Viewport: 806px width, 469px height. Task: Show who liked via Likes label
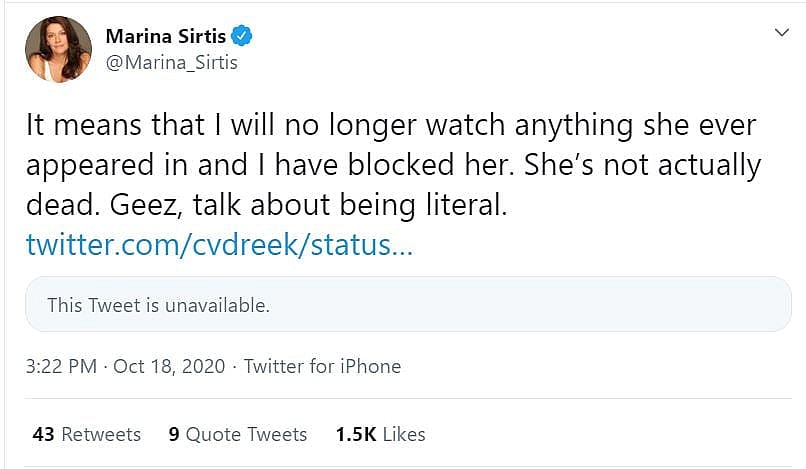tap(402, 434)
